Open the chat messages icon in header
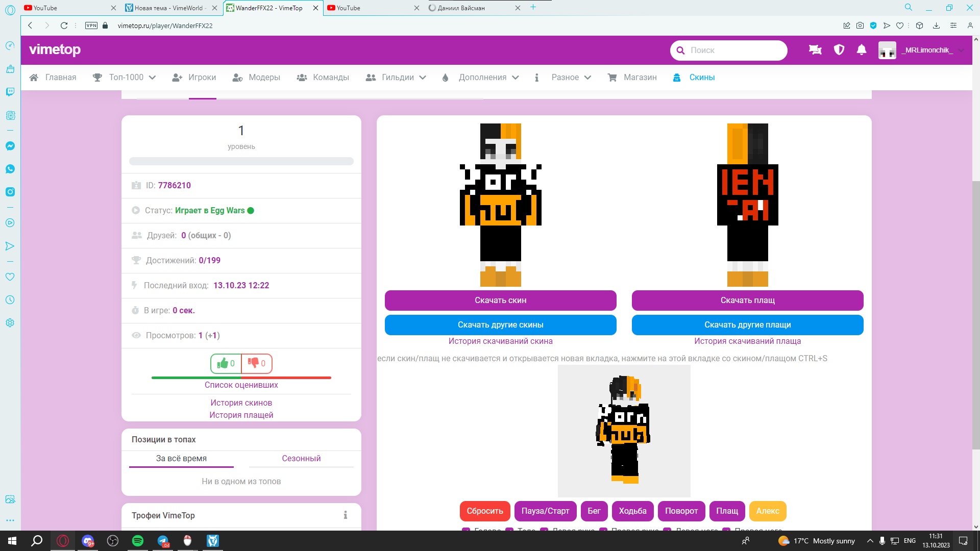This screenshot has width=980, height=551. click(x=815, y=50)
